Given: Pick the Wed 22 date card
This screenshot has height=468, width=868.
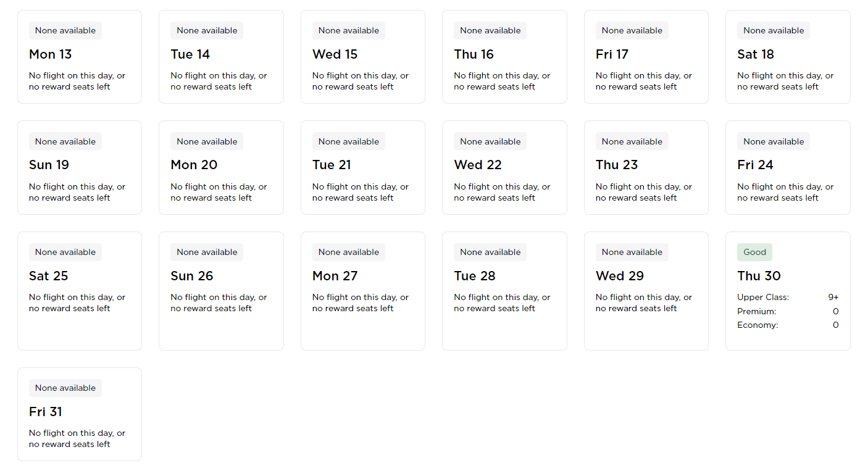Looking at the screenshot, I should coord(504,167).
